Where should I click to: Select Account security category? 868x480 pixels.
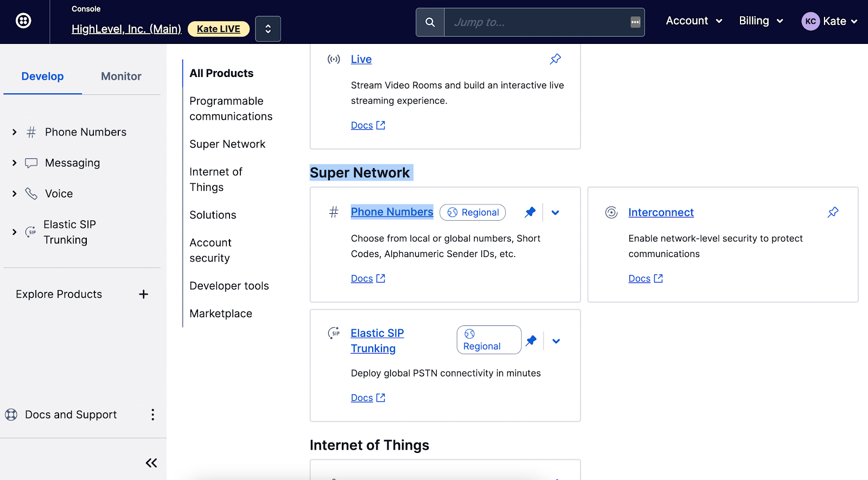coord(210,250)
